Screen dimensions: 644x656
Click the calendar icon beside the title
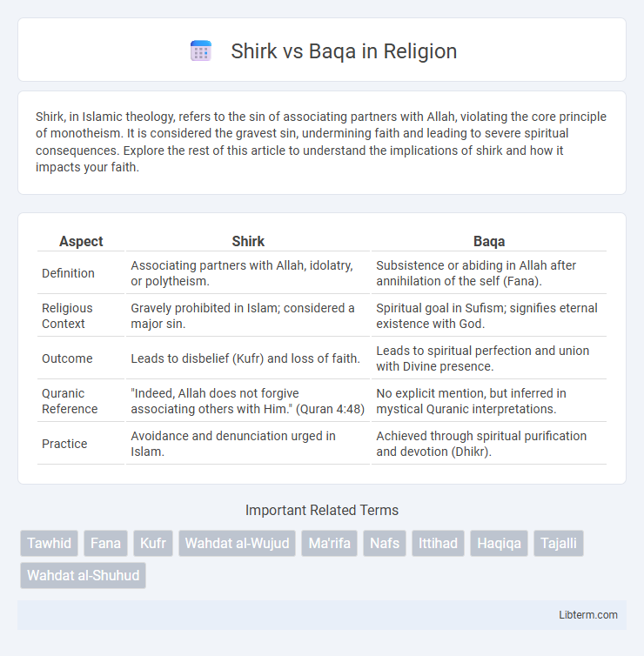pos(201,51)
